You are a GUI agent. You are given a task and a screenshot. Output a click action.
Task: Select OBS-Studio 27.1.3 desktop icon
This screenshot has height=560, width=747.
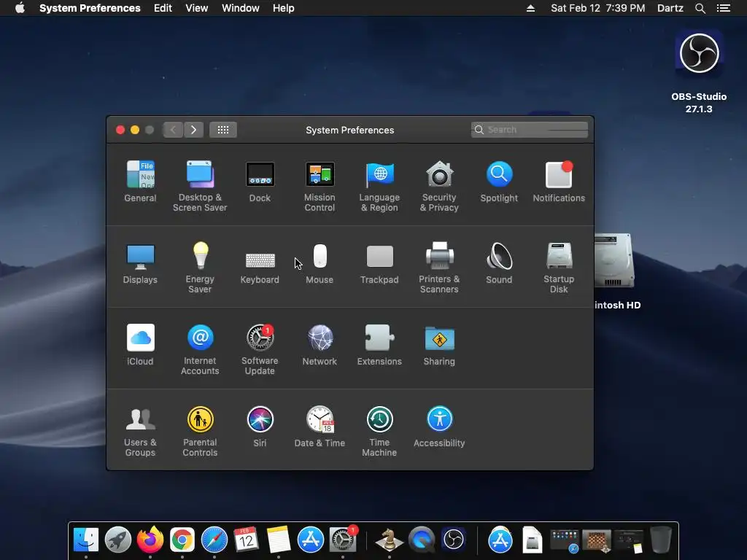click(x=699, y=71)
